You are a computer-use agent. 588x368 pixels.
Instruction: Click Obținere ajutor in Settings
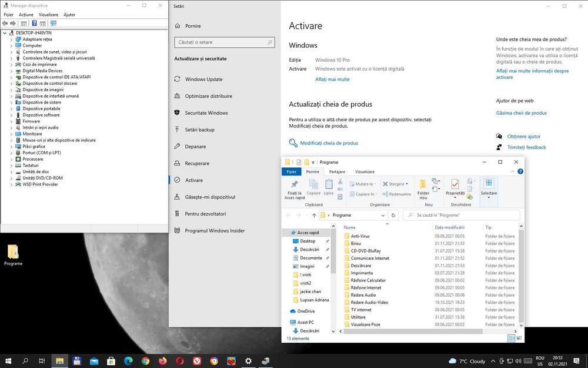click(523, 137)
